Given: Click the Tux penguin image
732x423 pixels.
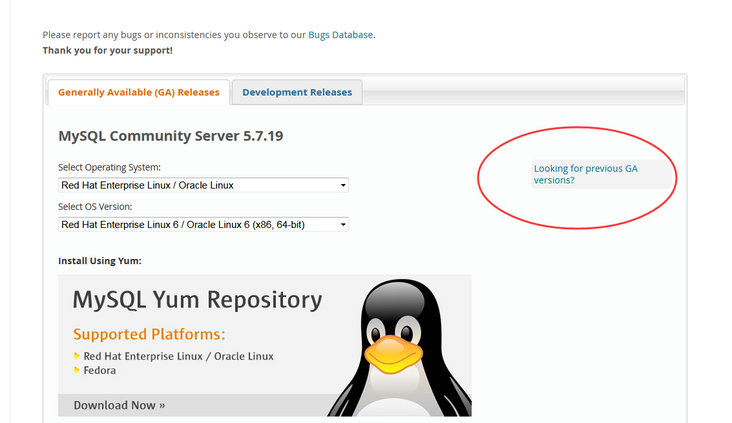Looking at the screenshot, I should point(400,347).
